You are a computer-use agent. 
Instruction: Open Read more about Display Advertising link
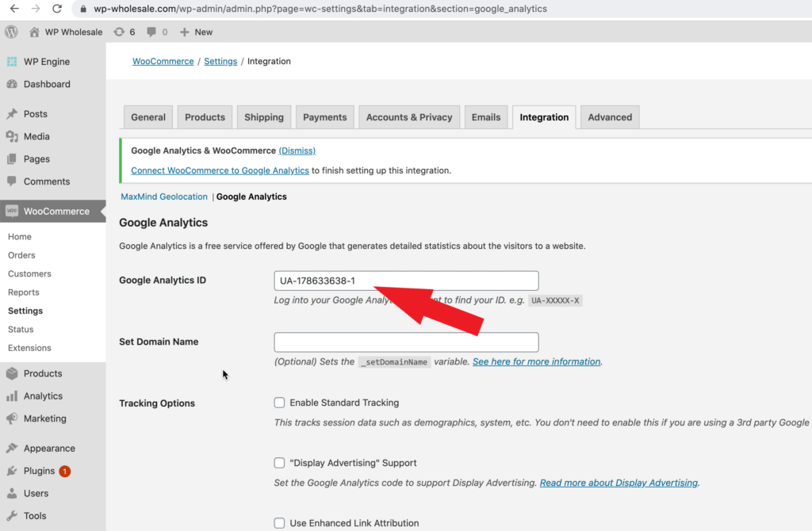point(619,483)
